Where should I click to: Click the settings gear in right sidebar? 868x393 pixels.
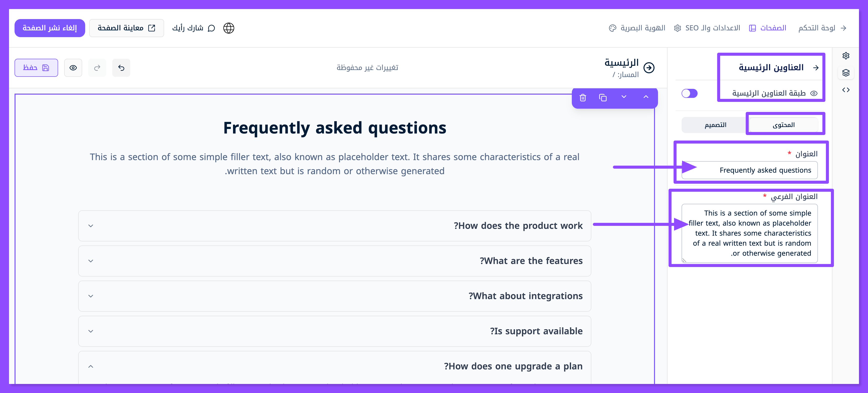tap(846, 56)
